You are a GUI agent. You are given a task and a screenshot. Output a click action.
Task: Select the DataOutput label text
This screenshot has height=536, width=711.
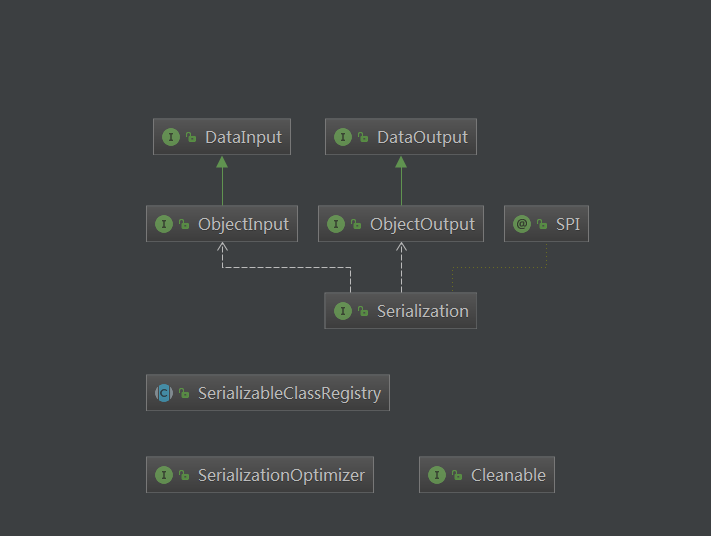(x=422, y=137)
